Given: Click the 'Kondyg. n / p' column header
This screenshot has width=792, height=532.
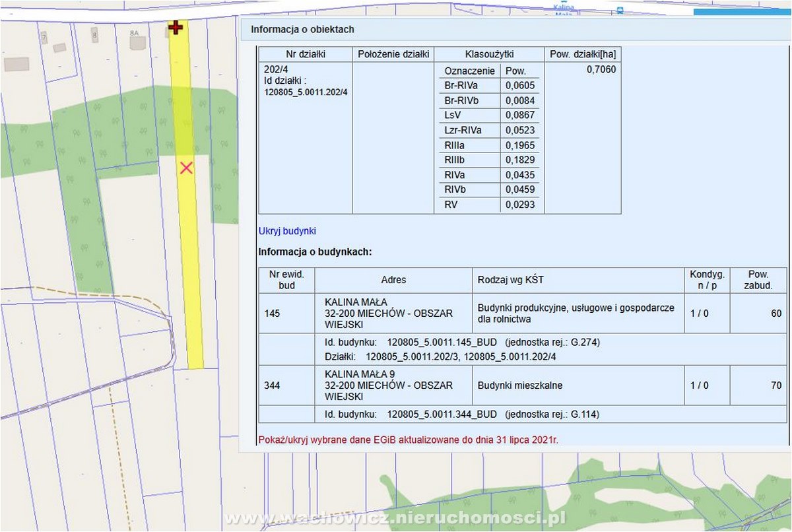Looking at the screenshot, I should point(707,280).
